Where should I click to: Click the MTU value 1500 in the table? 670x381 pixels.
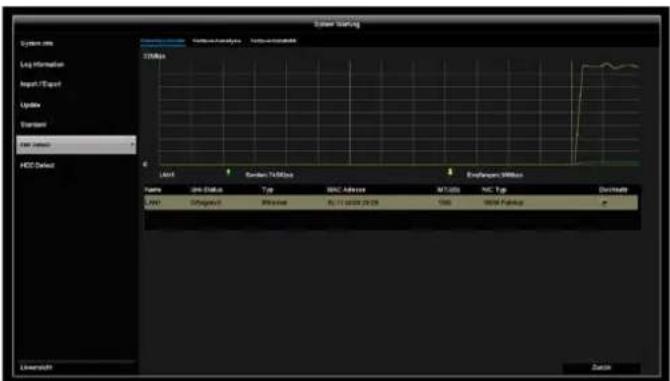point(444,203)
